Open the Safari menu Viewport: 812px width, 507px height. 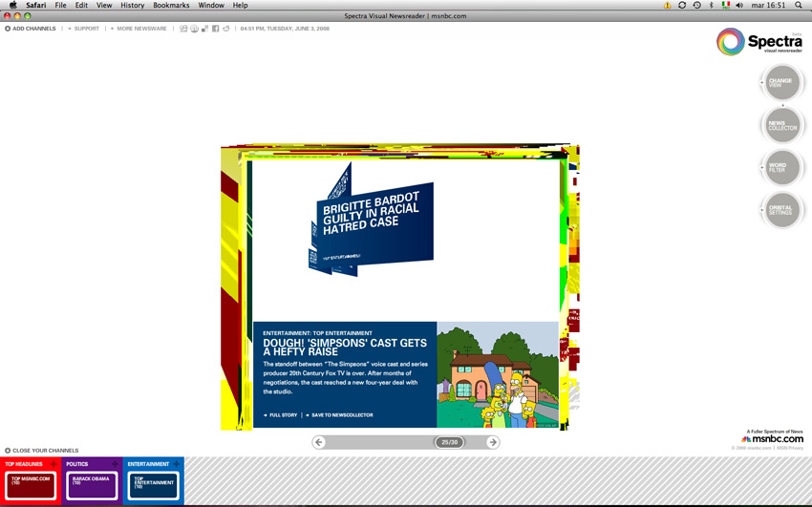(x=35, y=5)
